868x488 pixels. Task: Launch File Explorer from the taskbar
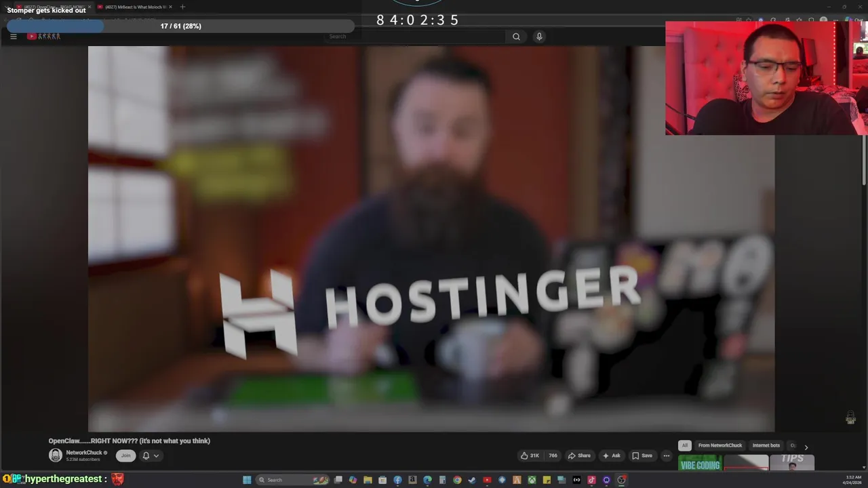pos(368,480)
